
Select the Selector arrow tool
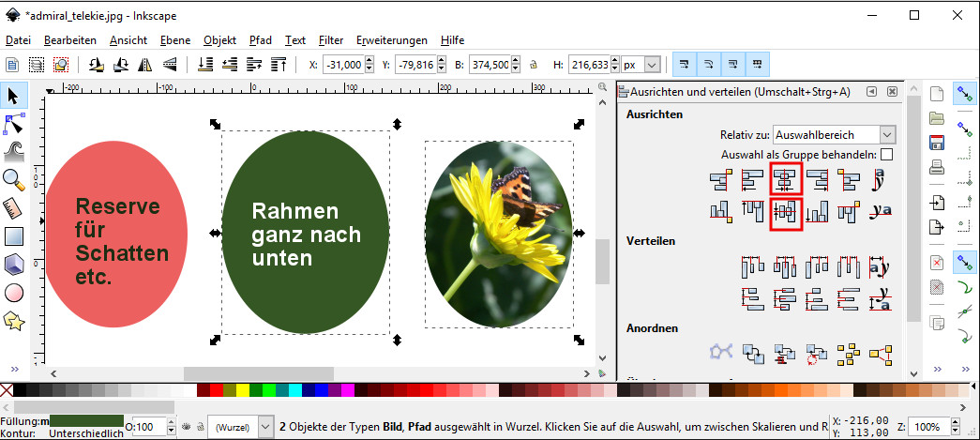(x=13, y=97)
